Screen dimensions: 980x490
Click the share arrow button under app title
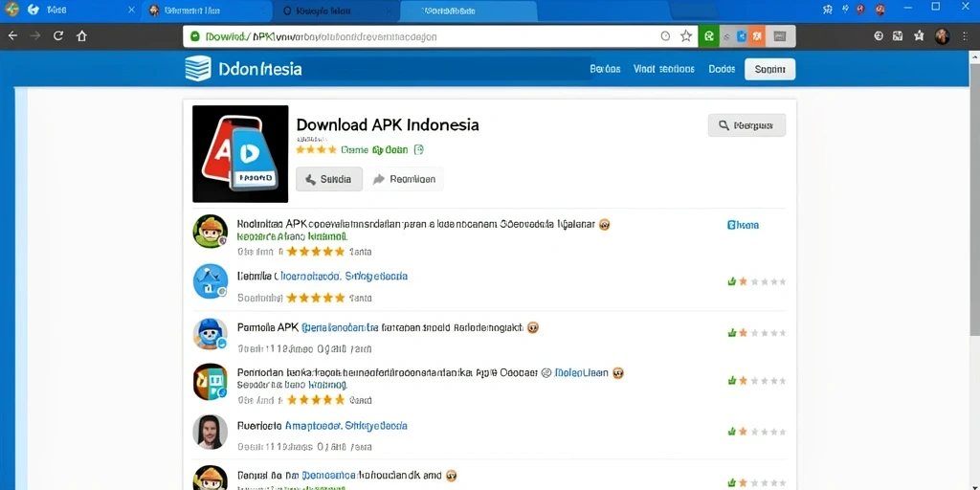click(405, 179)
